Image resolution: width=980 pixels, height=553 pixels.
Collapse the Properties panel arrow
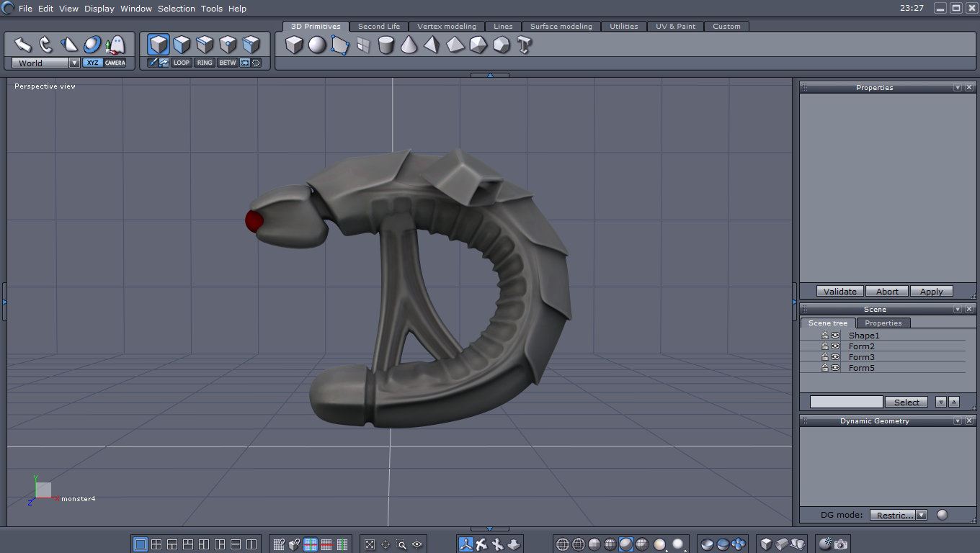point(957,87)
